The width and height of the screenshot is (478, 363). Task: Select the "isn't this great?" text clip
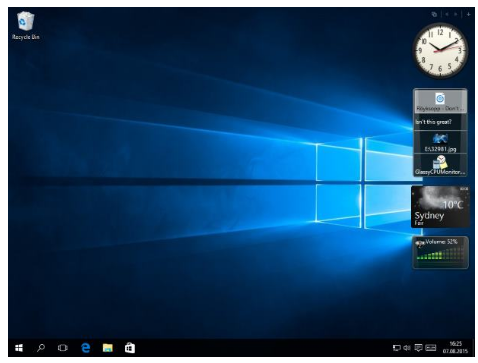pos(440,122)
